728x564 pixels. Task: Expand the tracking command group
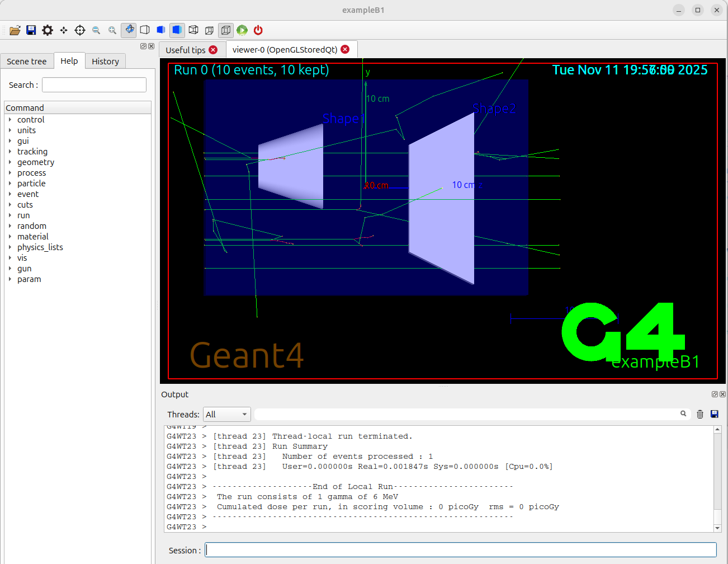10,152
